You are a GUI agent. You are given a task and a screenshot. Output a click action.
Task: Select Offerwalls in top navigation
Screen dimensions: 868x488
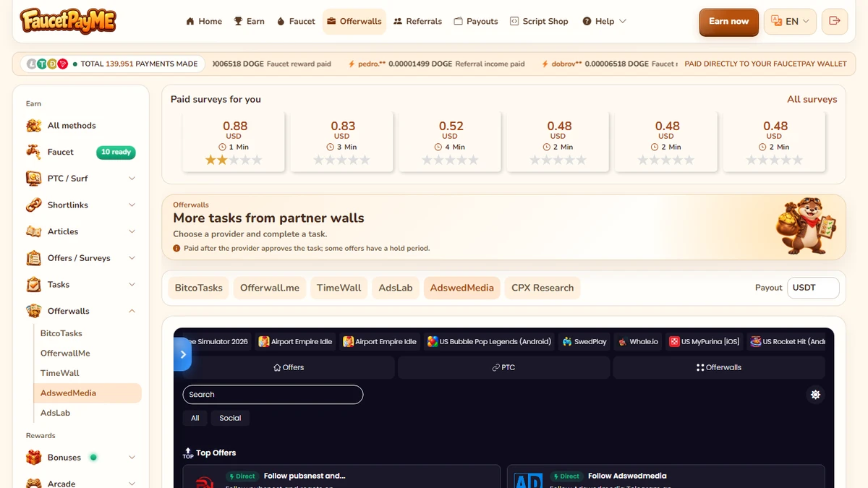click(x=354, y=22)
